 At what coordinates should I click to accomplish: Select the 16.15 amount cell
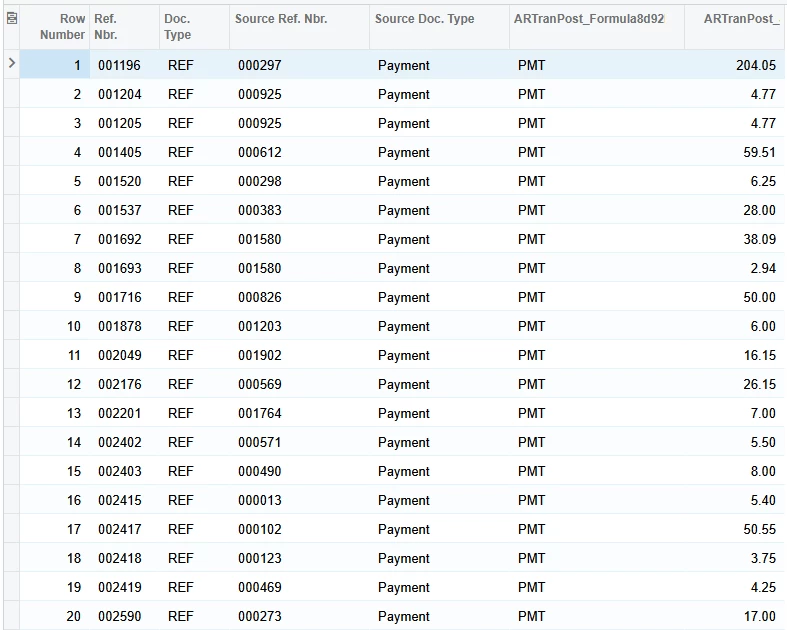[735, 355]
